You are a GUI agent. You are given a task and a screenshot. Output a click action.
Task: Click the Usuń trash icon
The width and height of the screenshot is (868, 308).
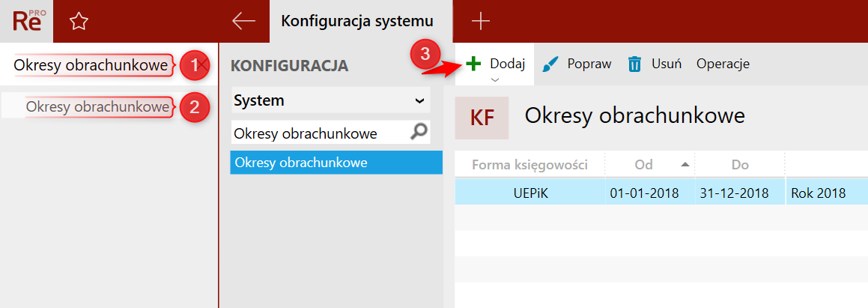pyautogui.click(x=634, y=64)
